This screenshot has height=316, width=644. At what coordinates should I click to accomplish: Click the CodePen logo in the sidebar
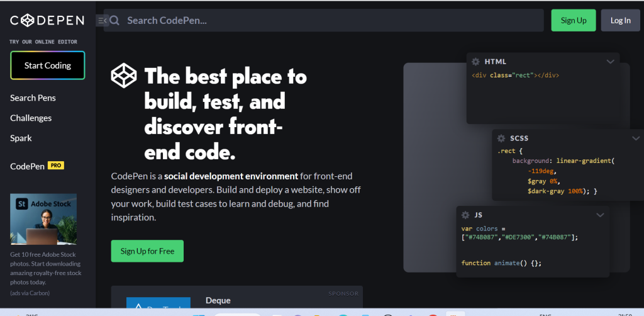[x=47, y=20]
